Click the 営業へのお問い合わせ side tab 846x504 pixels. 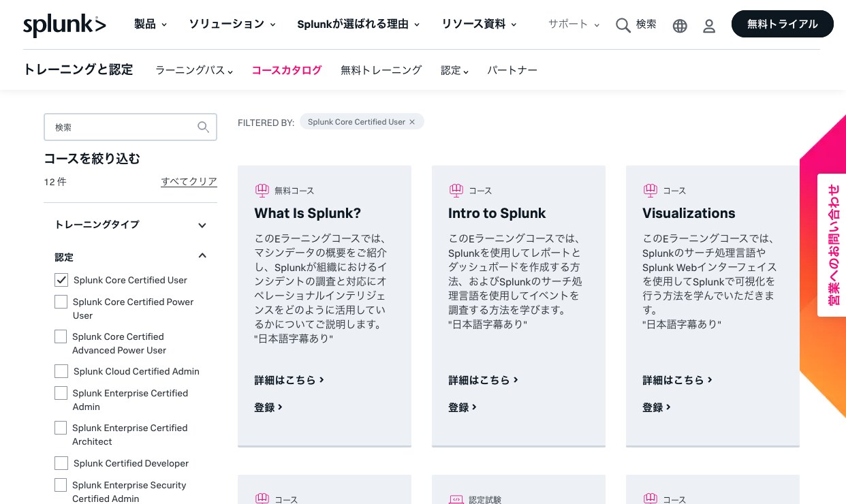point(832,245)
